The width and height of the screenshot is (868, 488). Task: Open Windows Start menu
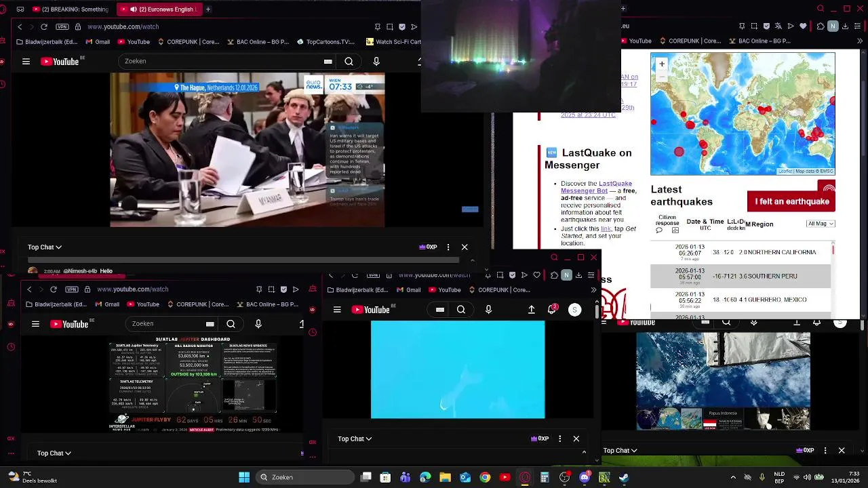(x=244, y=477)
